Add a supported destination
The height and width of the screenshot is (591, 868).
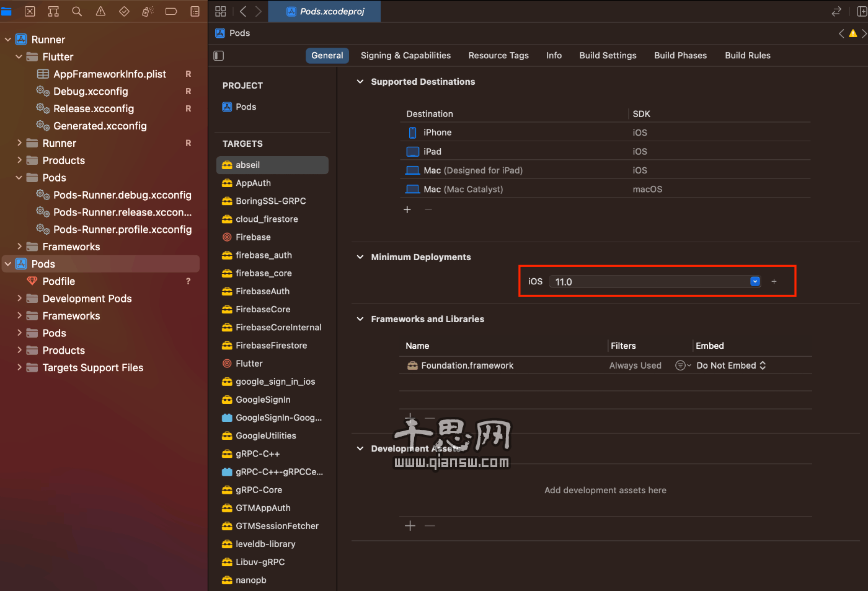pyautogui.click(x=407, y=209)
